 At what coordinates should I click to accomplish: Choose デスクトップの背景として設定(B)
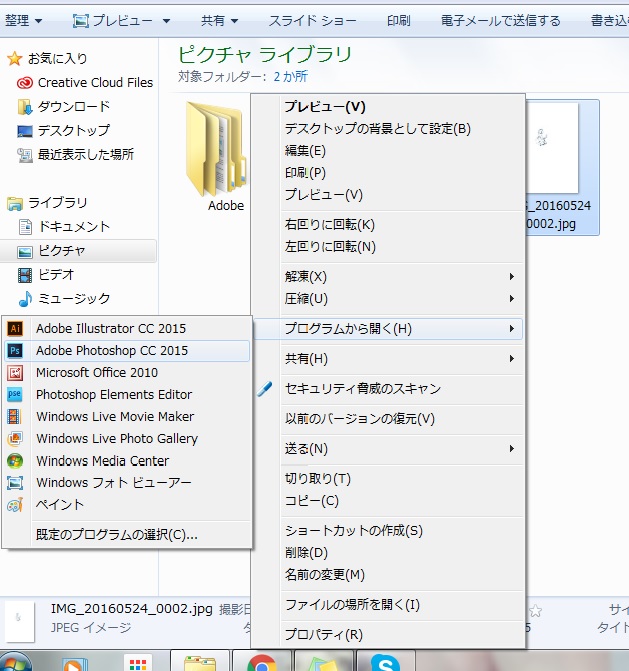tap(388, 129)
